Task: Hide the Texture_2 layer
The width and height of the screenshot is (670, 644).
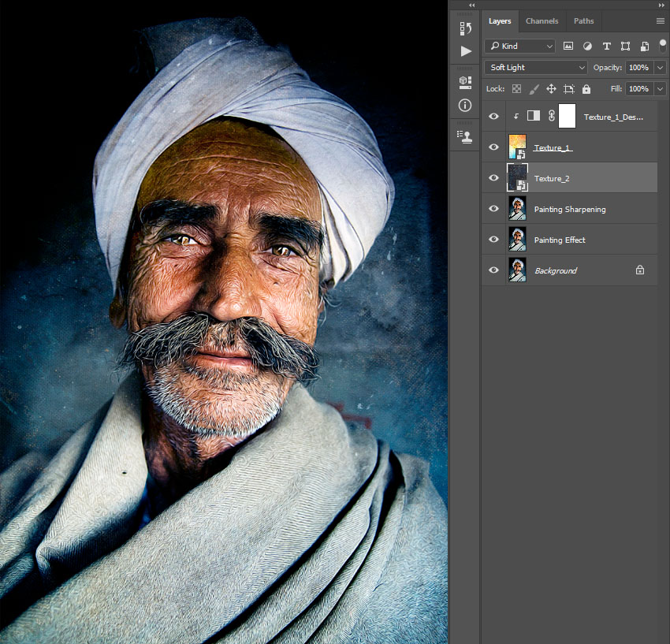Action: (x=494, y=178)
